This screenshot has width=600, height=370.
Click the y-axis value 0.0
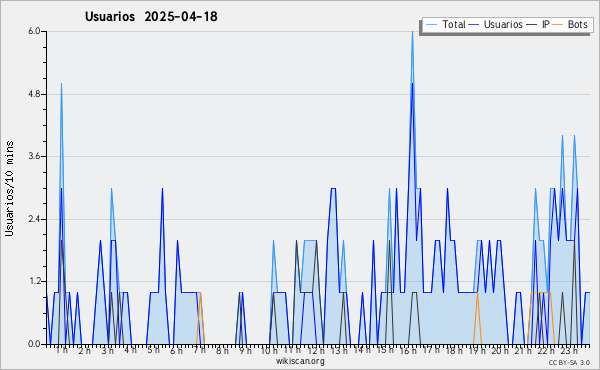[34, 344]
